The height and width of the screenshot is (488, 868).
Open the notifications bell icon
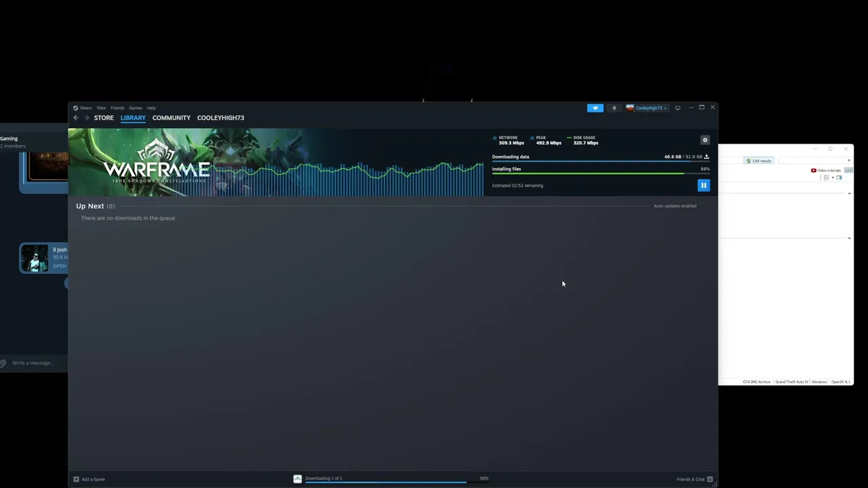pos(614,108)
